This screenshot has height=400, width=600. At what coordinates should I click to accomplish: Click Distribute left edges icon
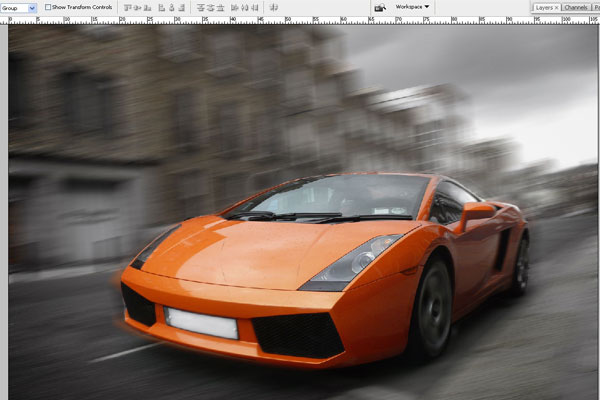[235, 7]
